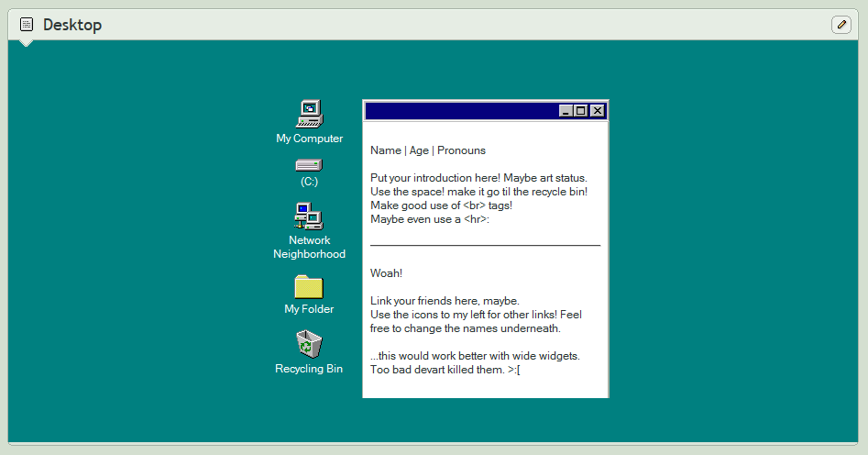
Task: Click the 'Woah!' text
Action: 387,273
